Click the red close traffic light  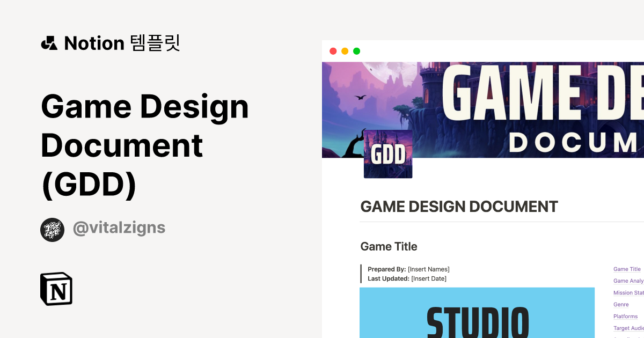click(x=333, y=51)
